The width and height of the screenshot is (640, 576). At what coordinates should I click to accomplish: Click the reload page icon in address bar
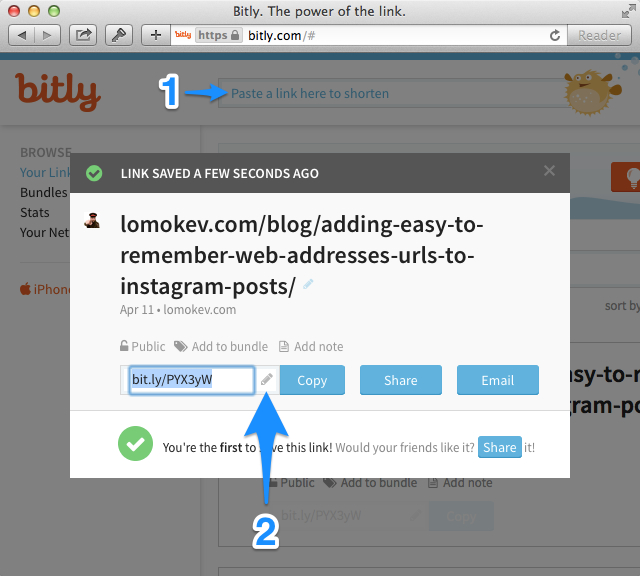click(x=555, y=36)
